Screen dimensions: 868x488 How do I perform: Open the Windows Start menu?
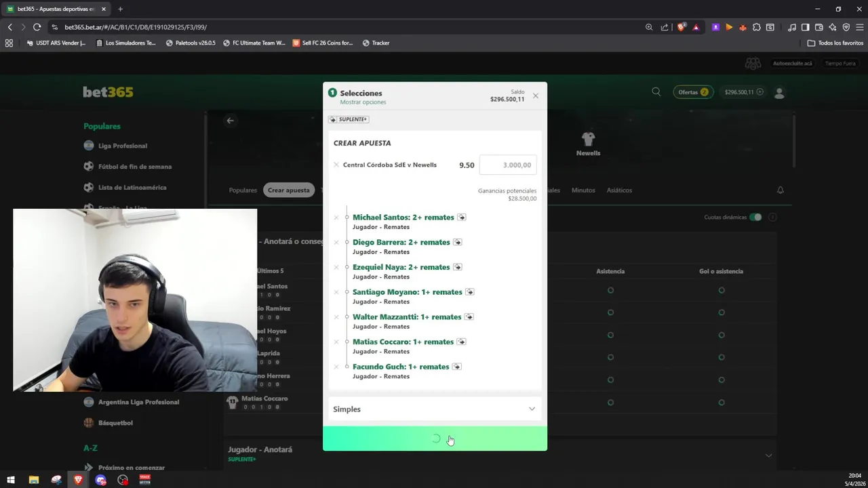tap(11, 480)
